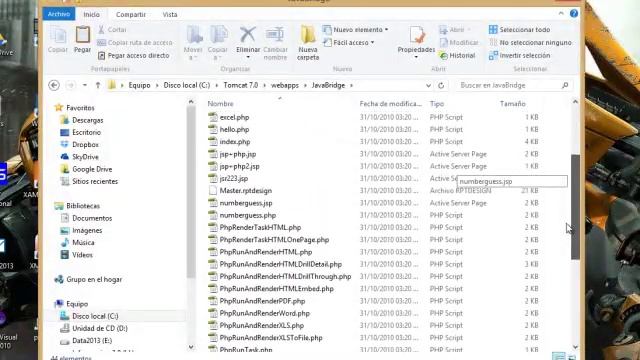Collapse the ribbon with the chevron
This screenshot has width=640, height=360.
[561, 13]
